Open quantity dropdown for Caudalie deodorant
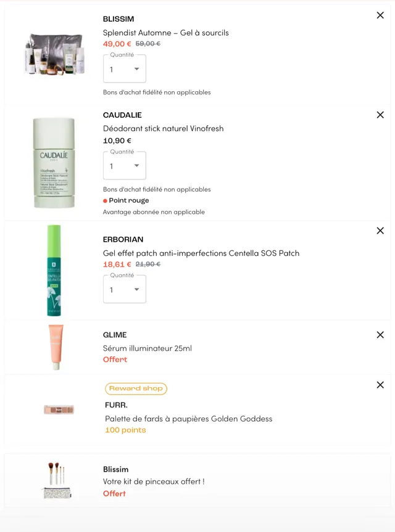This screenshot has width=395, height=532. tap(125, 166)
